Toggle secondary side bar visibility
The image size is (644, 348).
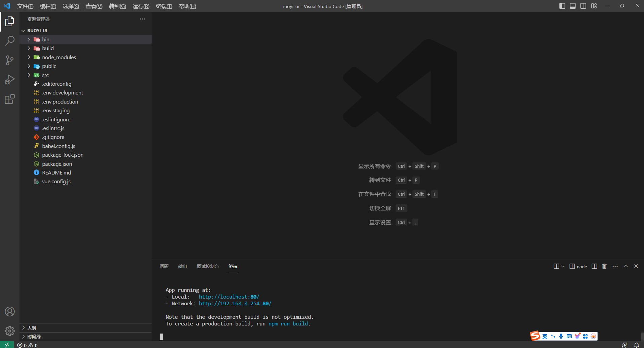(583, 6)
